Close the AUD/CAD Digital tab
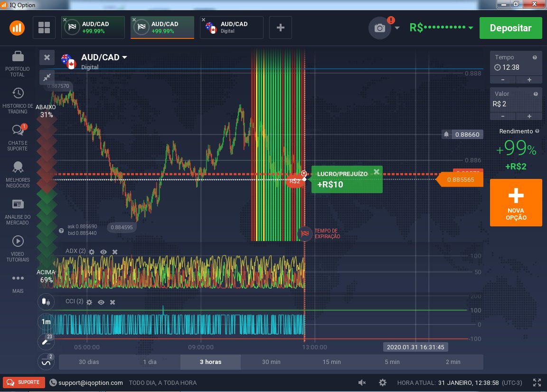This screenshot has height=392, width=547. click(x=203, y=20)
